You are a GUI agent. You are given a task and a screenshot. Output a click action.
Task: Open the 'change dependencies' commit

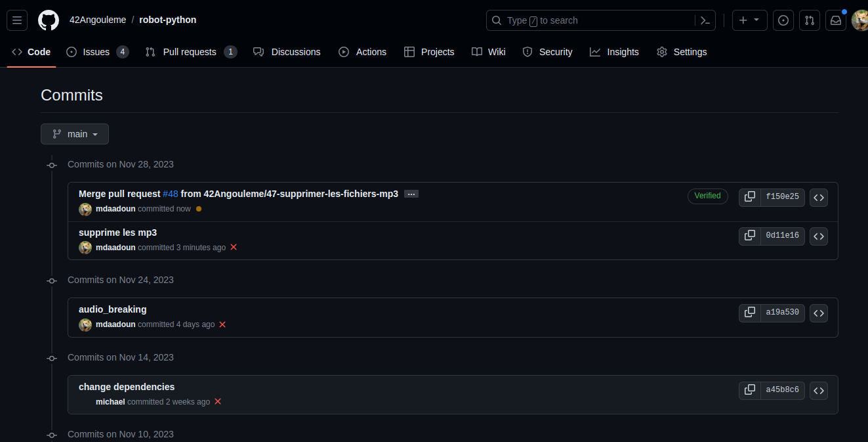(127, 387)
